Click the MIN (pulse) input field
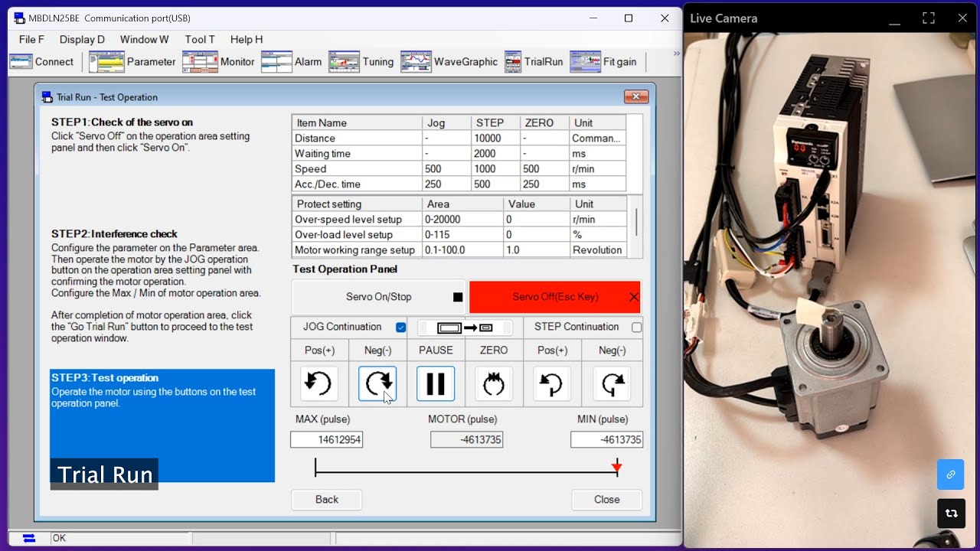 606,439
